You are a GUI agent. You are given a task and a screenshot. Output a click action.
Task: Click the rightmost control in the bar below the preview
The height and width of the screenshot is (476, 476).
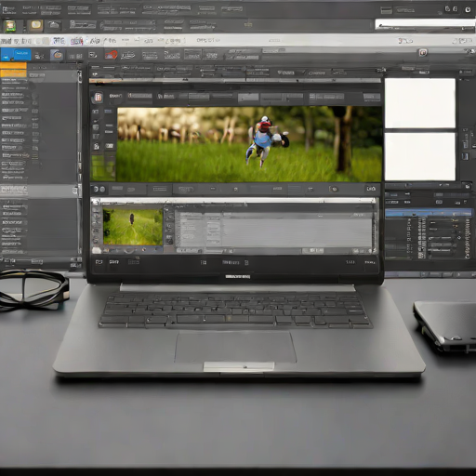tap(371, 189)
